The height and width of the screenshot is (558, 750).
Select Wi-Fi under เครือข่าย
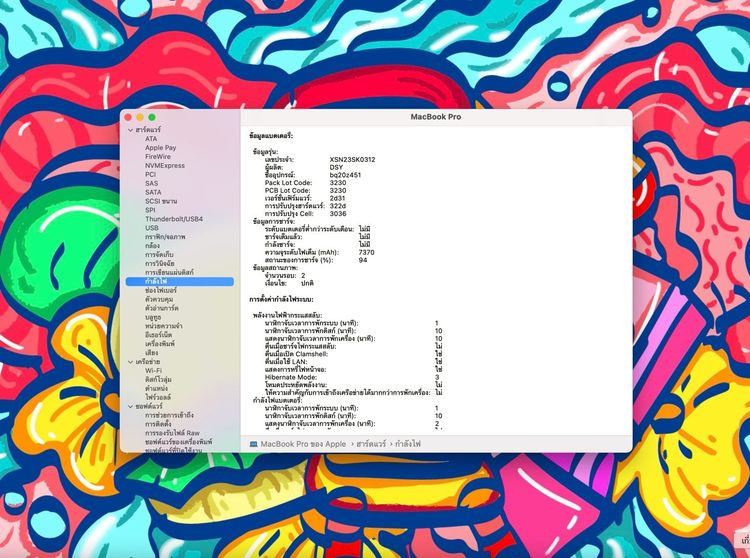[x=153, y=370]
